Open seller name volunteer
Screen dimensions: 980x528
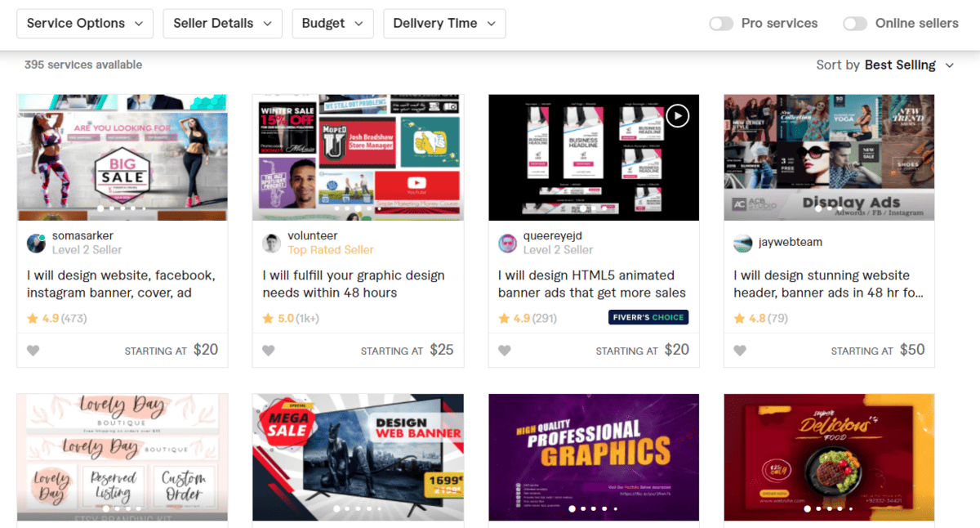coord(313,235)
